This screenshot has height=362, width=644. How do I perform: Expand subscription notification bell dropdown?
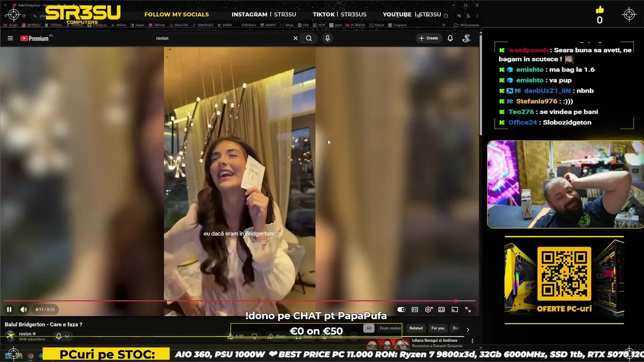(62, 336)
